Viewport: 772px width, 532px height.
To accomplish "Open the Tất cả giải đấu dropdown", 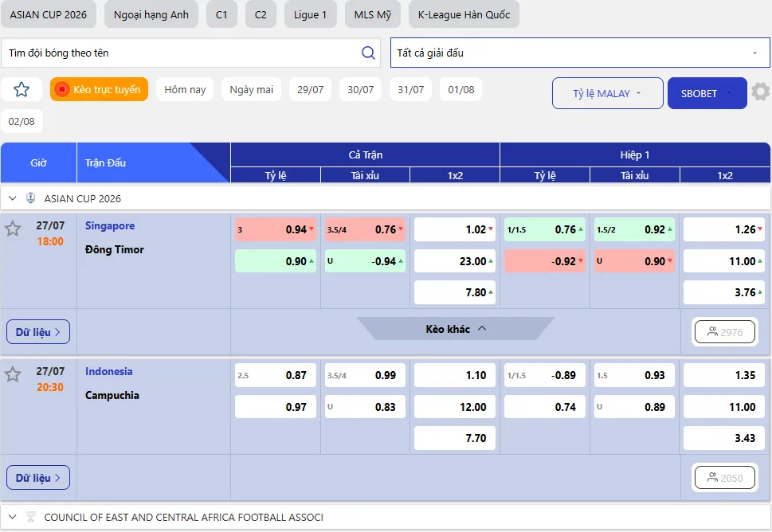I will (x=580, y=53).
